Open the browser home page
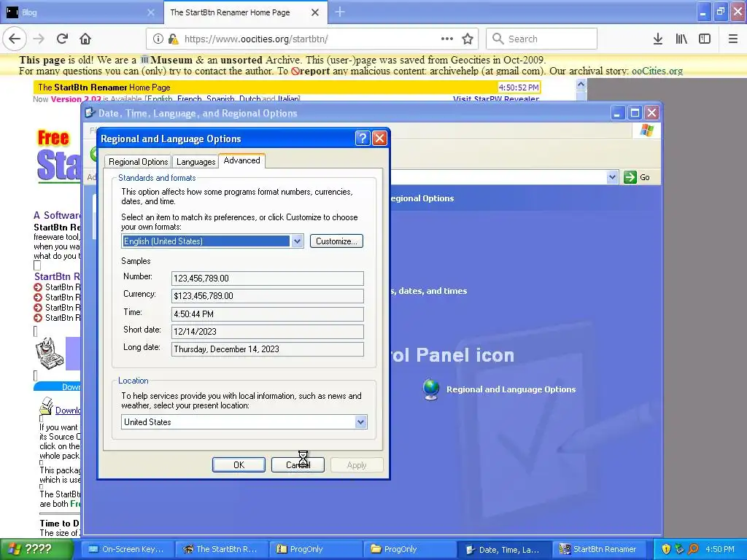This screenshot has height=560, width=747. [x=85, y=39]
